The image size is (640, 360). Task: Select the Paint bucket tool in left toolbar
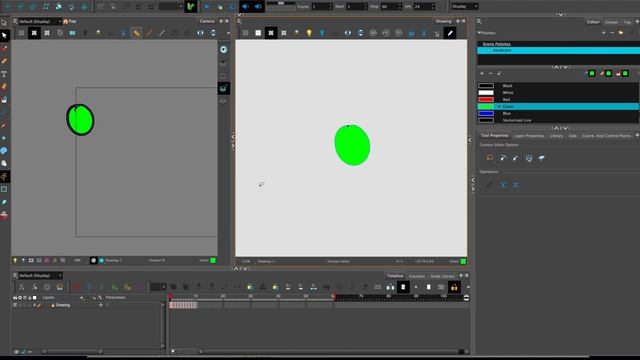click(x=4, y=100)
